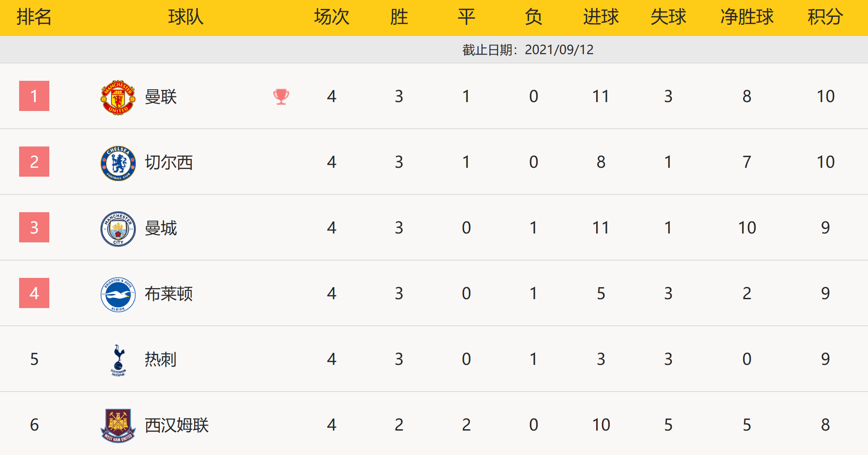
Task: Sort by the 积分 column header
Action: click(825, 17)
